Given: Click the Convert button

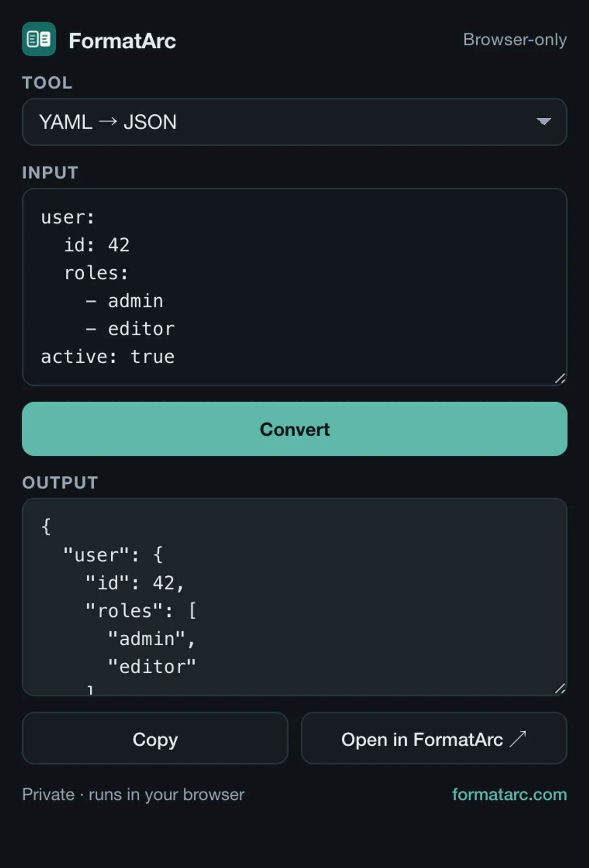Looking at the screenshot, I should pos(294,429).
